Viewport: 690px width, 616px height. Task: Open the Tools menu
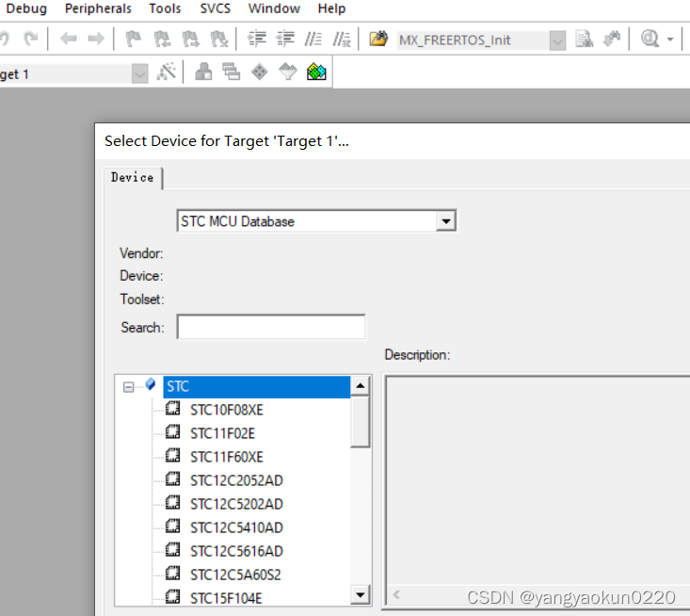(x=165, y=8)
